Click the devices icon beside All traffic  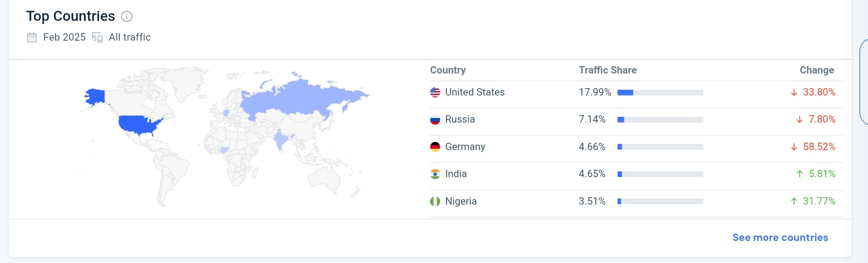pyautogui.click(x=97, y=38)
